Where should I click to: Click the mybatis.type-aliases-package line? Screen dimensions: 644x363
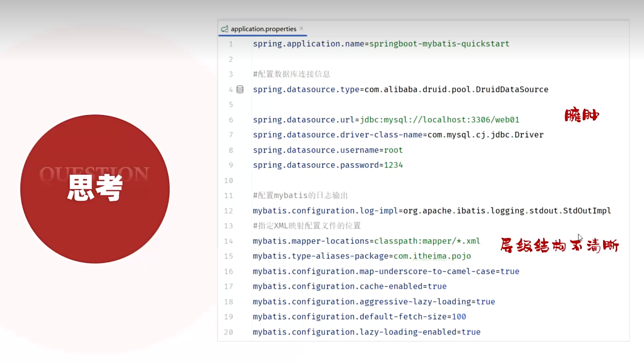point(362,256)
